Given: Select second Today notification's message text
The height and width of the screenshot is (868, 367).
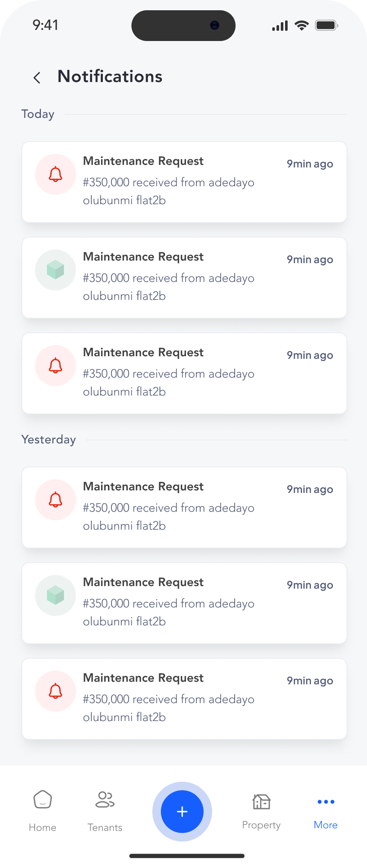Looking at the screenshot, I should click(169, 287).
